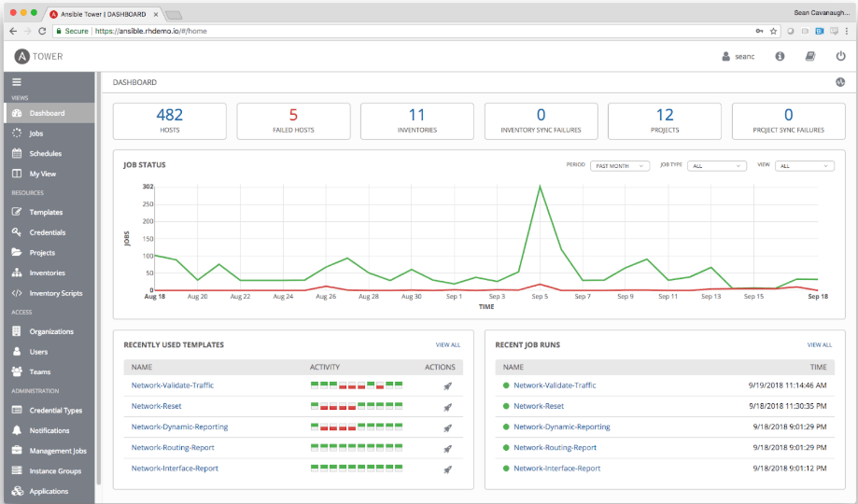Open the View filter dropdown
The width and height of the screenshot is (858, 504).
804,166
